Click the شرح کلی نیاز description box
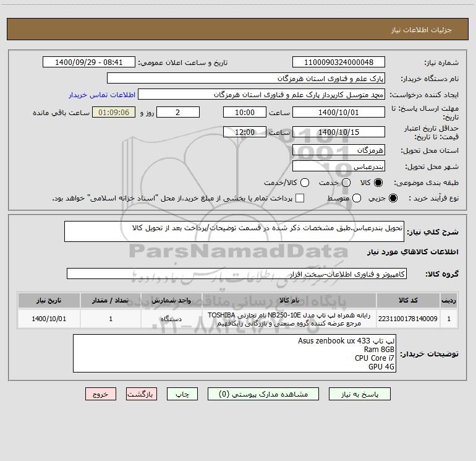476x461 pixels. pyautogui.click(x=234, y=231)
